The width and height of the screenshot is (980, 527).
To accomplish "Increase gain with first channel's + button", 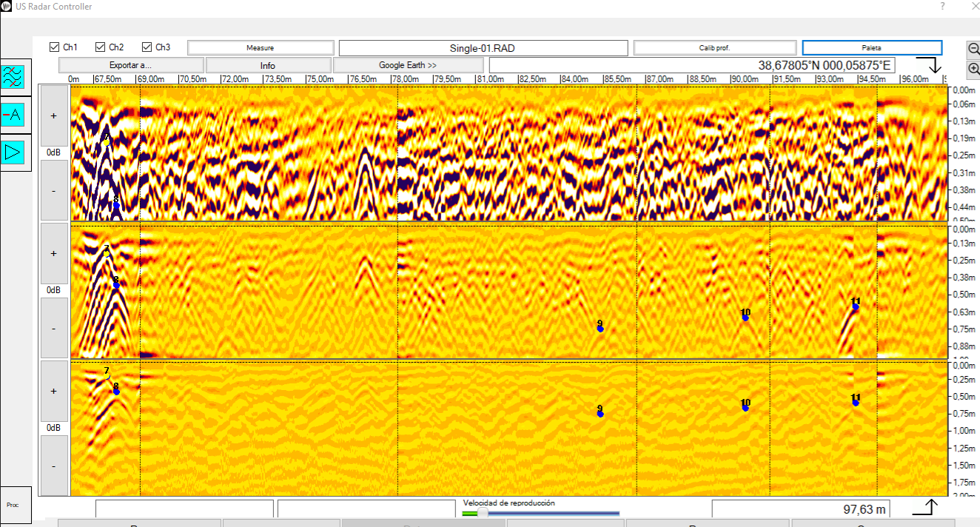I will [54, 115].
